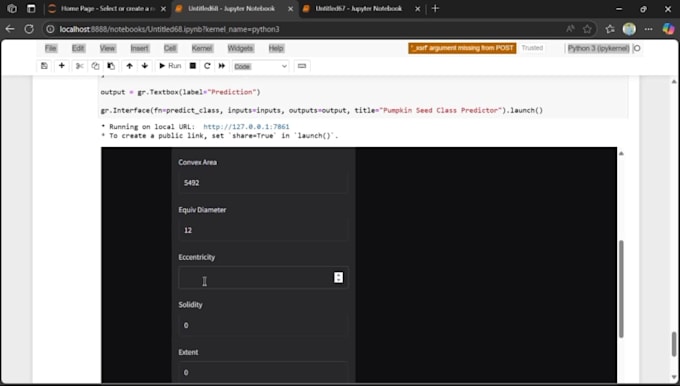Open the Widgets menu
The height and width of the screenshot is (386, 680).
pos(240,48)
